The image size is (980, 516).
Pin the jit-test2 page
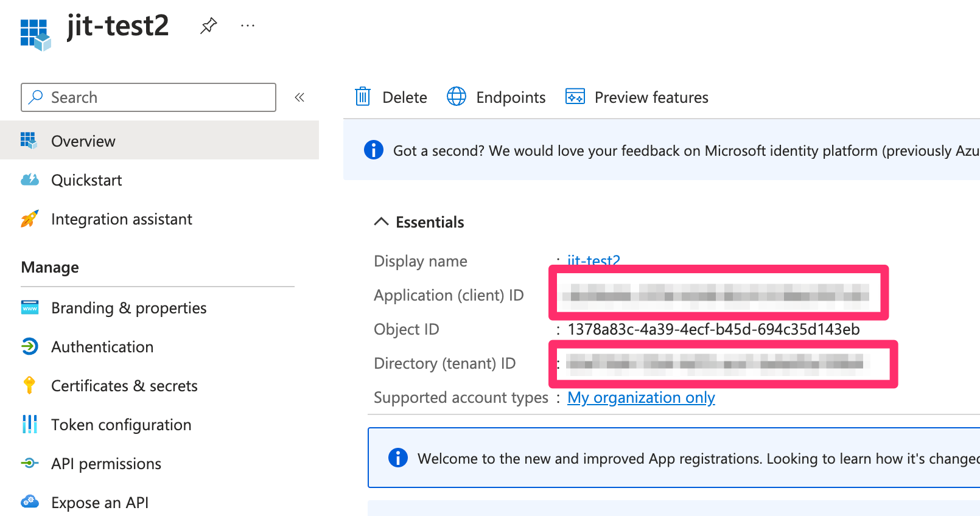click(x=209, y=26)
